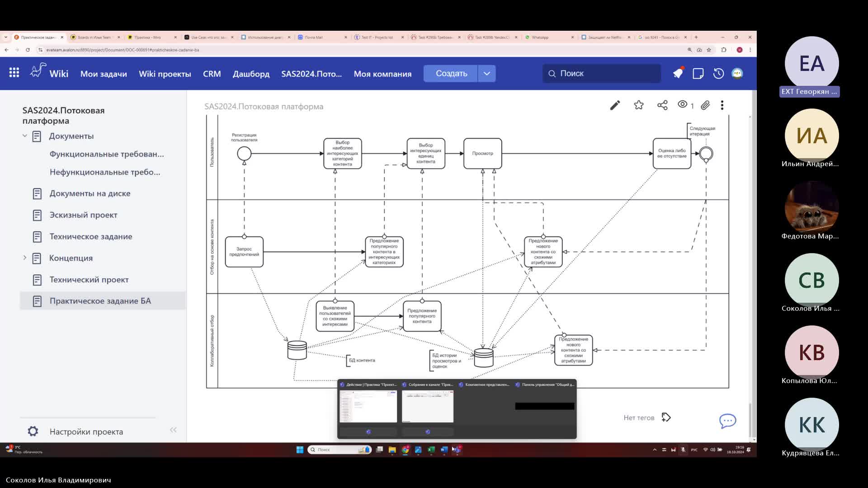The image size is (868, 488).
Task: Collapse the left sidebar with double chevron
Action: tap(173, 430)
